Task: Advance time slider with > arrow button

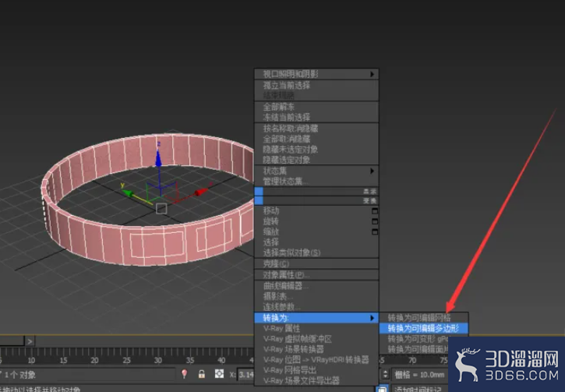Action: coord(30,341)
